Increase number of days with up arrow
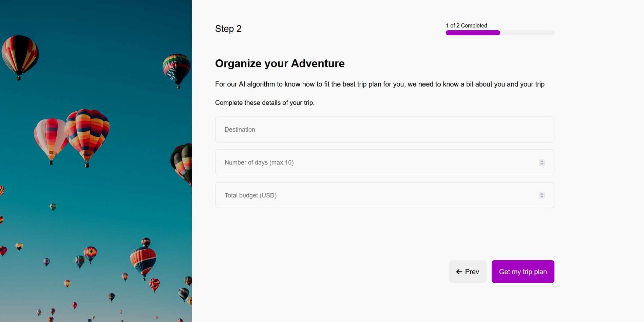 click(x=542, y=161)
